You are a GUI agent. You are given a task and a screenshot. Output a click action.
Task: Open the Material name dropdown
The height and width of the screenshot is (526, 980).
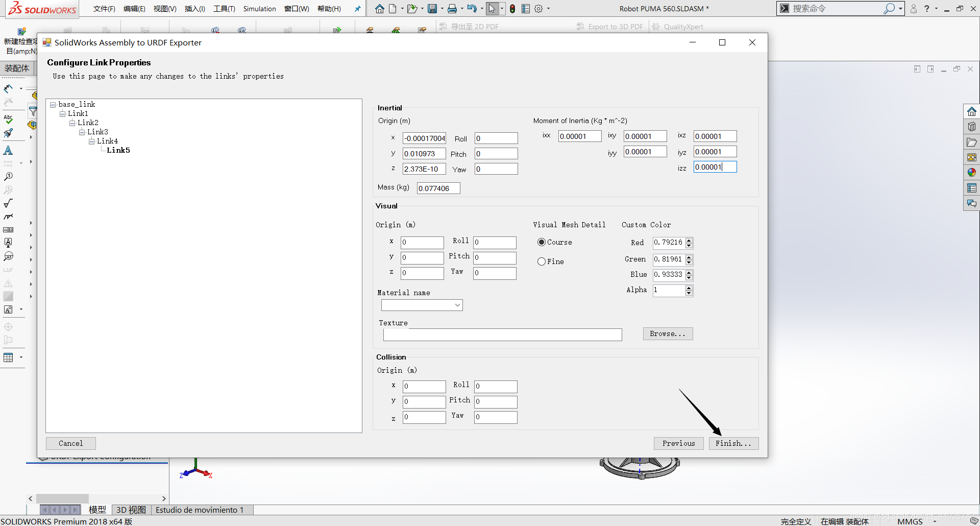[x=457, y=305]
